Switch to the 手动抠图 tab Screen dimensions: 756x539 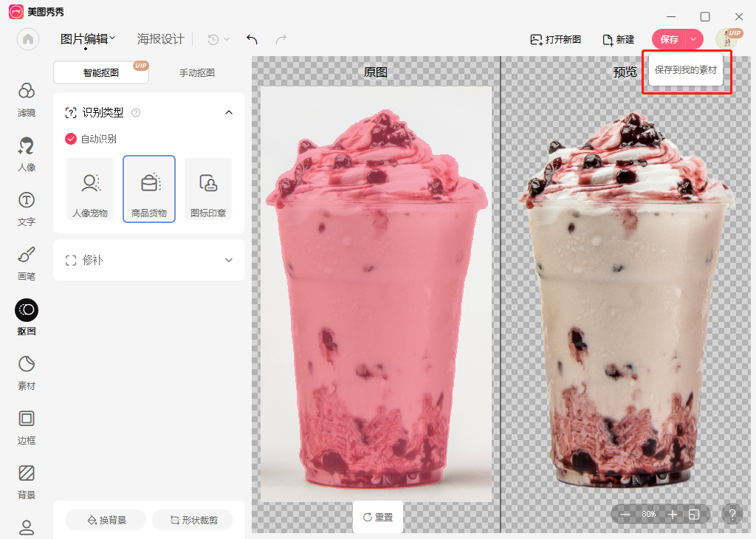pos(197,73)
